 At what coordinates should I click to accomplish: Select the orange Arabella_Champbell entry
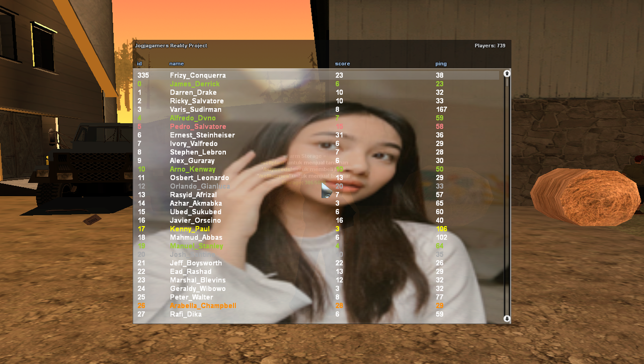coord(203,306)
